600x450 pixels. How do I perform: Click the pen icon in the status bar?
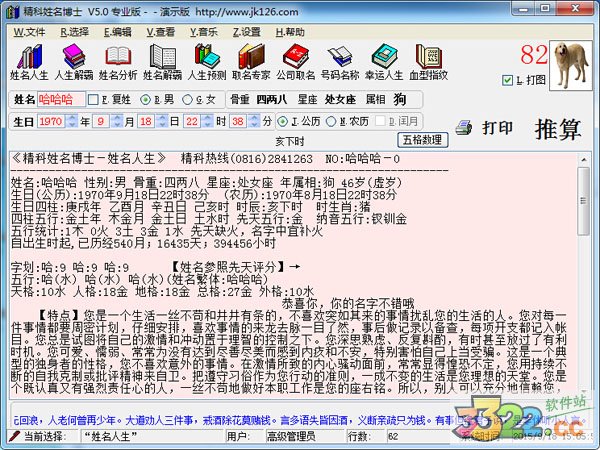click(x=15, y=436)
